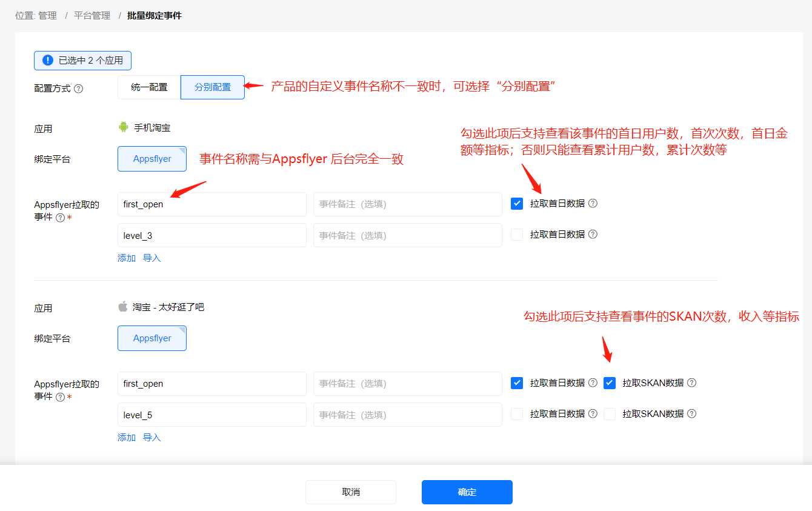Click 事件备注 field in the level_3 row

click(408, 235)
